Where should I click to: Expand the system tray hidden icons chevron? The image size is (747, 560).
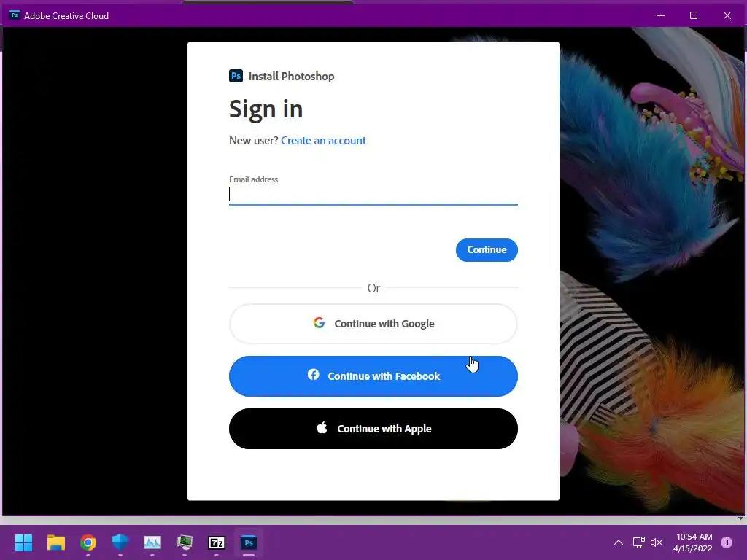pyautogui.click(x=619, y=542)
